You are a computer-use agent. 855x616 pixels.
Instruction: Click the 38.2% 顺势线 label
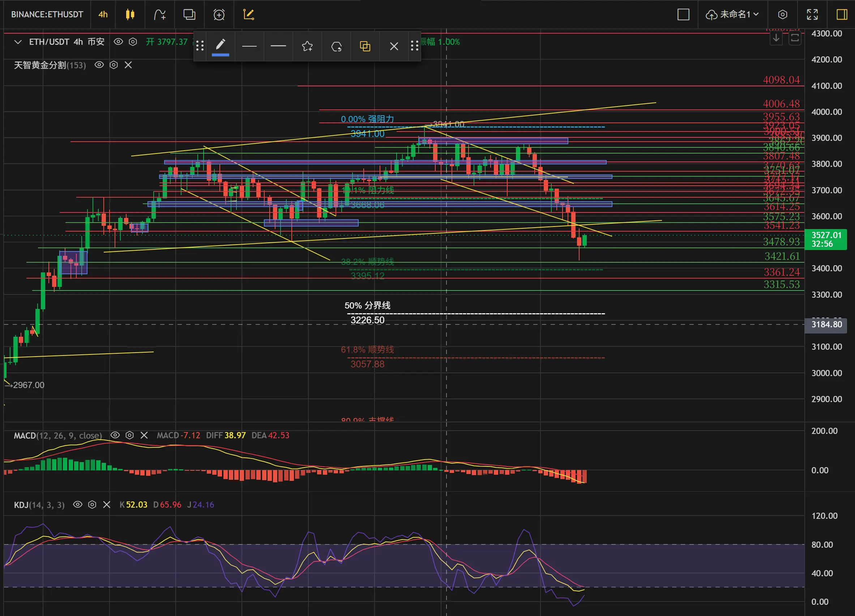pyautogui.click(x=368, y=262)
